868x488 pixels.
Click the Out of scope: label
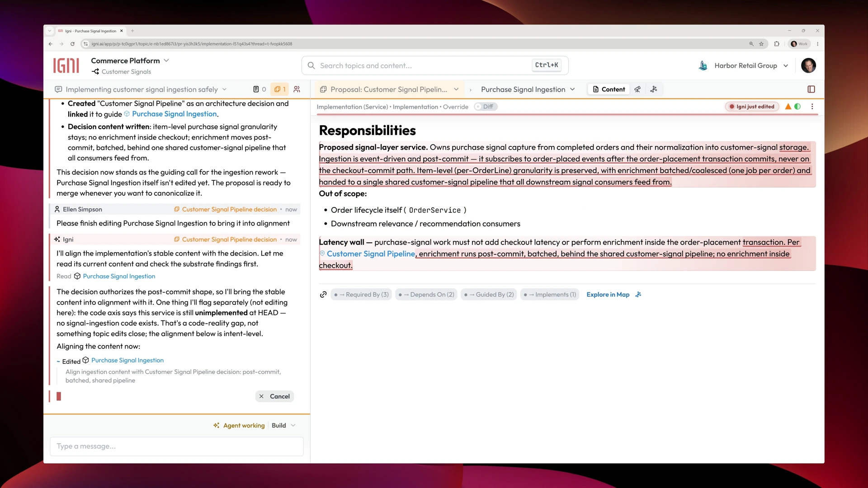coord(343,194)
